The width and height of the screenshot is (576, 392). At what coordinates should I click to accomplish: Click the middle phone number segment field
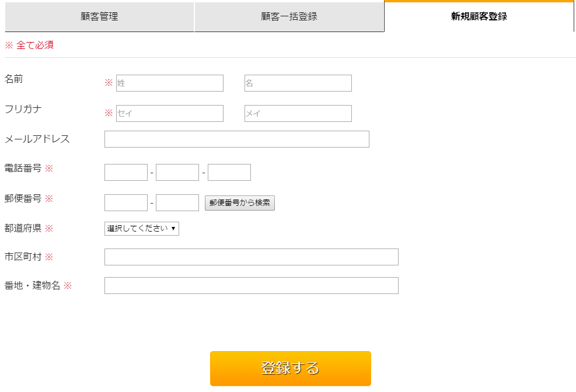click(177, 172)
